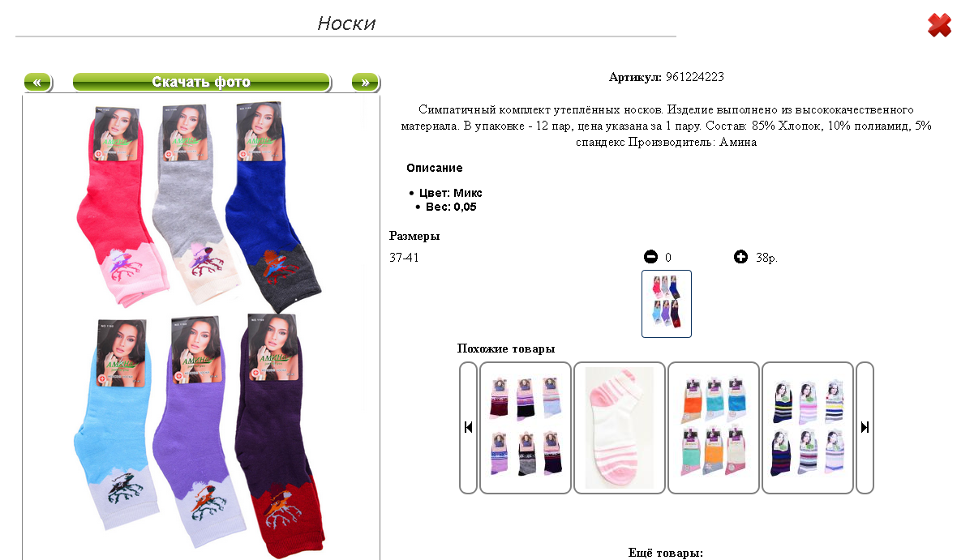
Task: Click the Носки page title
Action: (346, 24)
